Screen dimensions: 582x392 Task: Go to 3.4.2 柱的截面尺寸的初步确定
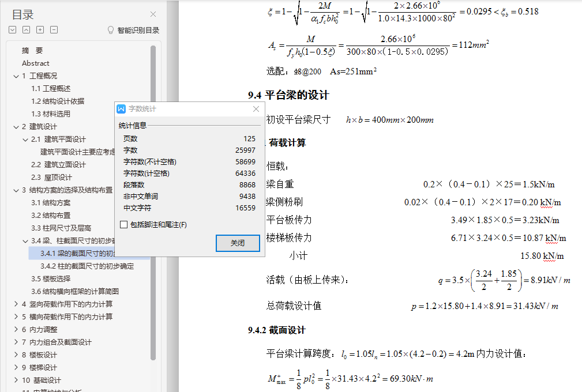tap(87, 266)
